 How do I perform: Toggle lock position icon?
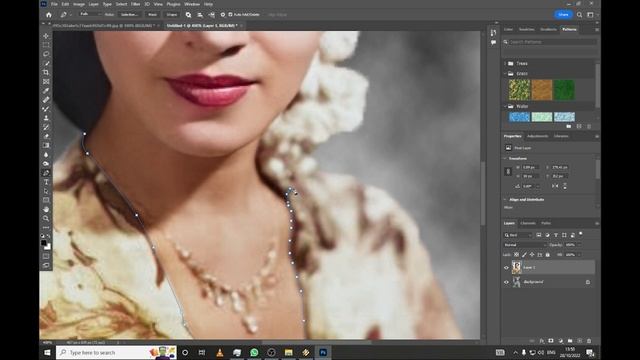coord(532,255)
